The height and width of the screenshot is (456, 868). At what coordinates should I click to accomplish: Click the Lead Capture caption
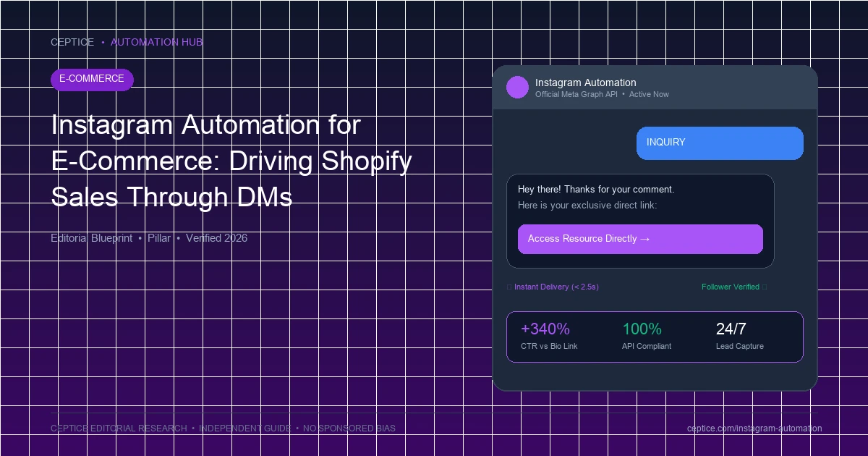coord(740,347)
